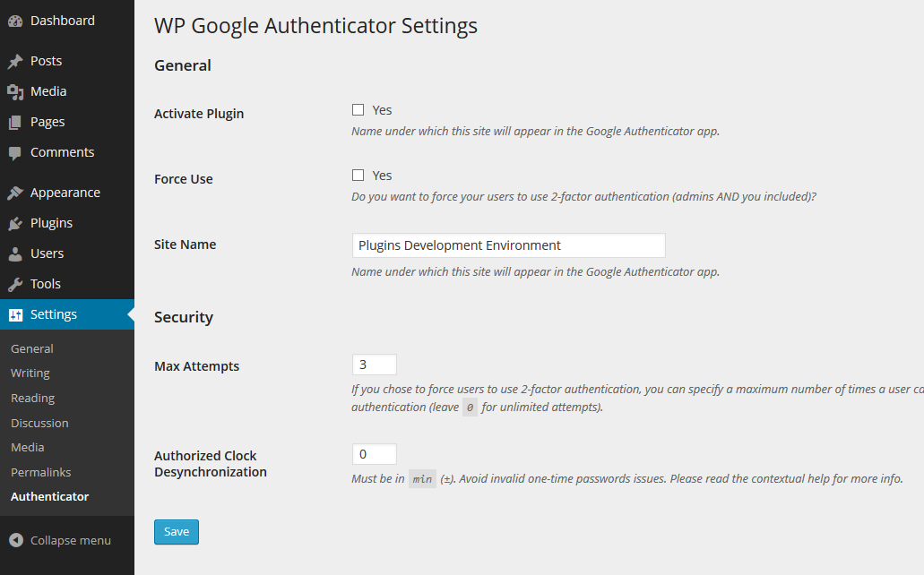The height and width of the screenshot is (575, 924).
Task: Select the Settings menu label
Action: coord(54,314)
